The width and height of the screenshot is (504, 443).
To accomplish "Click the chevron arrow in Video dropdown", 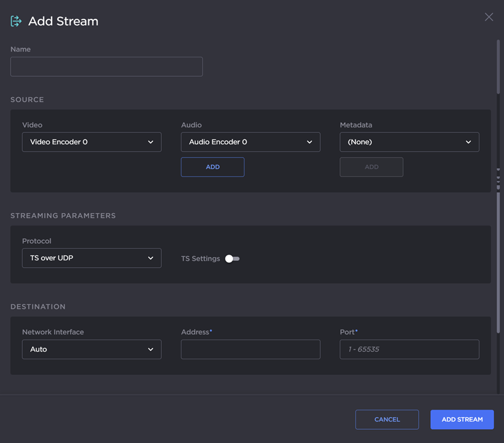I will pos(151,142).
